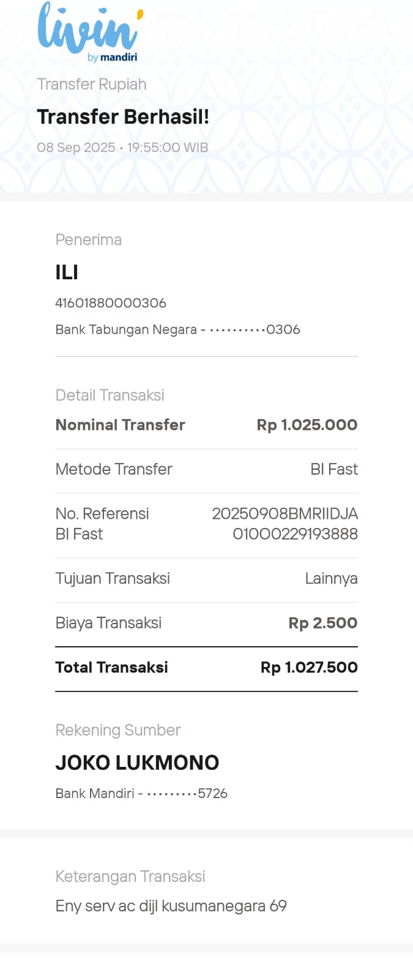Click the Lainnya transaction purpose value
Viewport: 413px width, 980px height.
tap(331, 578)
